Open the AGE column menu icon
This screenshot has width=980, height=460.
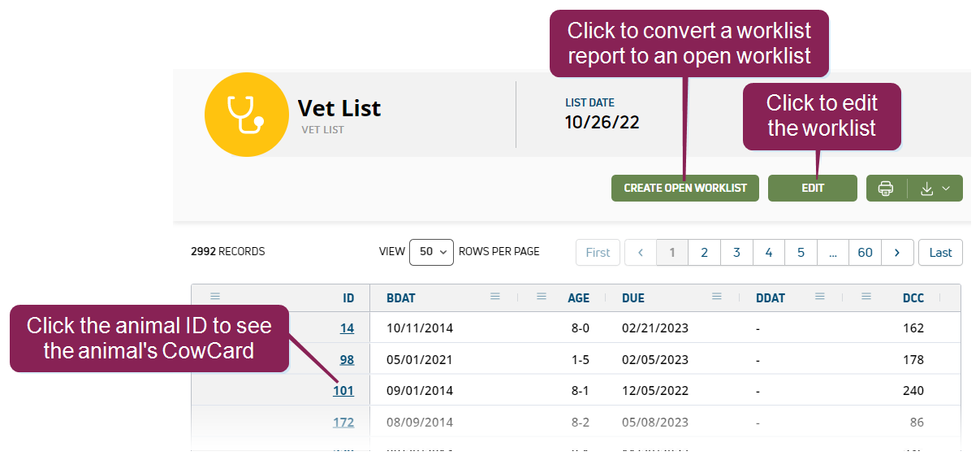tap(542, 297)
